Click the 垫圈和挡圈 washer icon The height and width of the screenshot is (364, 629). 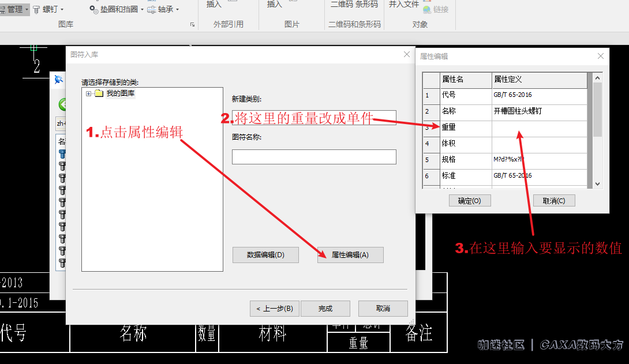tap(94, 9)
